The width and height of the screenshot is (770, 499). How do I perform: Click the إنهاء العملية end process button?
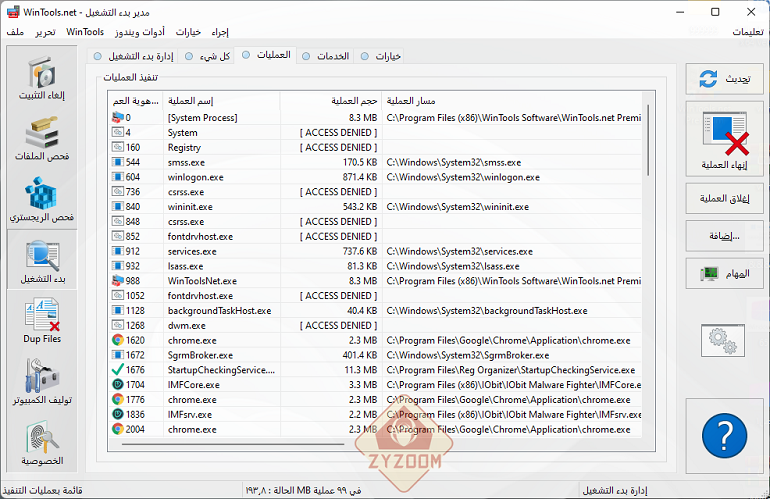[724, 139]
